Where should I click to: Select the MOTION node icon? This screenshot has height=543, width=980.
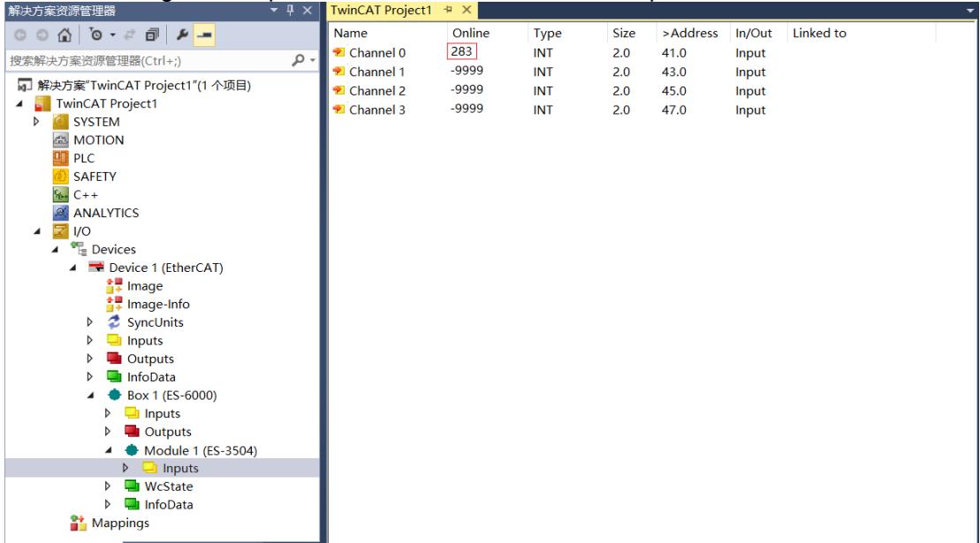[61, 140]
